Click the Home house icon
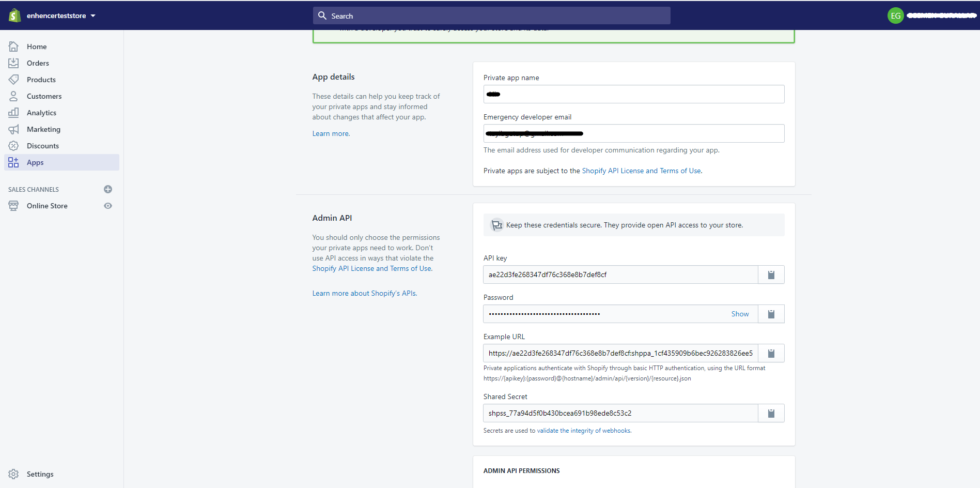The image size is (980, 488). tap(13, 47)
